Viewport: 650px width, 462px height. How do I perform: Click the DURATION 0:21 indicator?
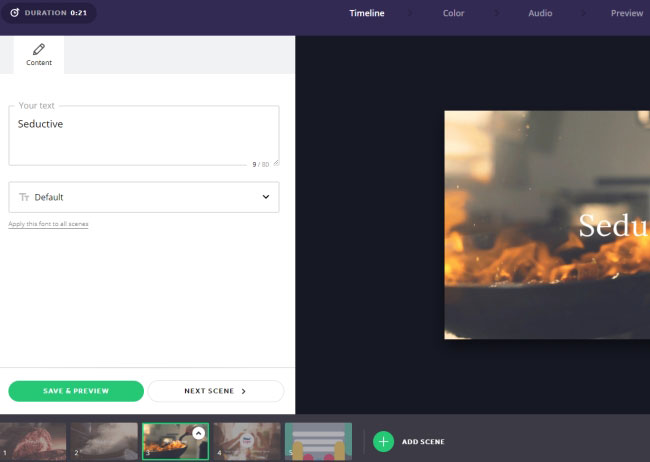click(49, 13)
